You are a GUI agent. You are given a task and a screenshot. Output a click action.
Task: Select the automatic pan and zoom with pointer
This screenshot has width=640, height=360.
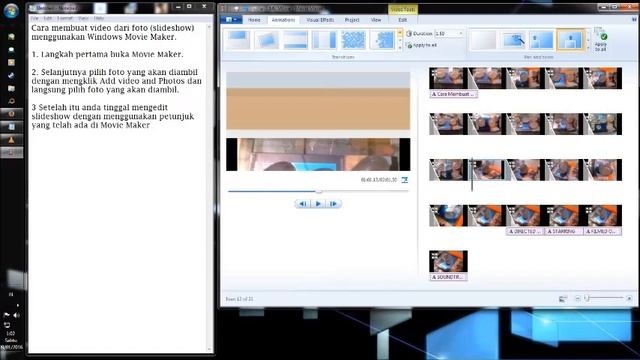[x=513, y=40]
